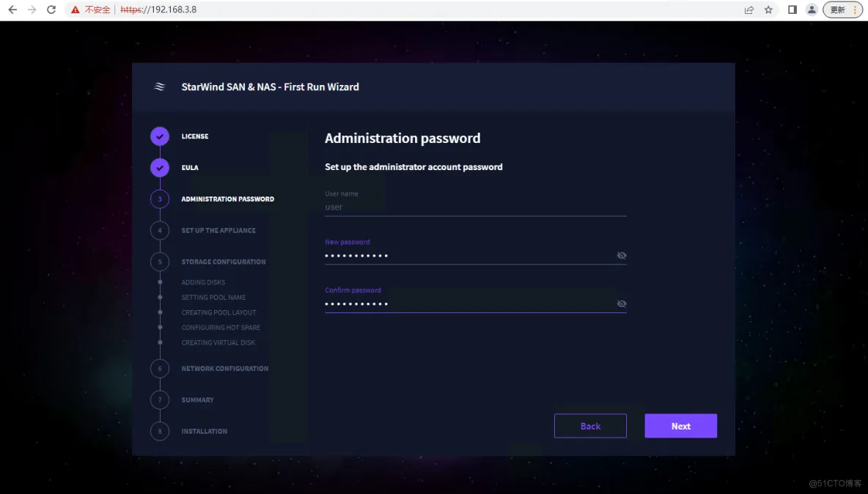Select the Summary step
This screenshot has width=868, height=494.
198,399
